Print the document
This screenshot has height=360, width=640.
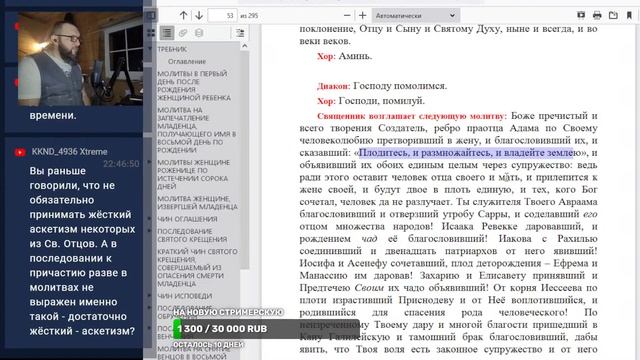pos(597,16)
